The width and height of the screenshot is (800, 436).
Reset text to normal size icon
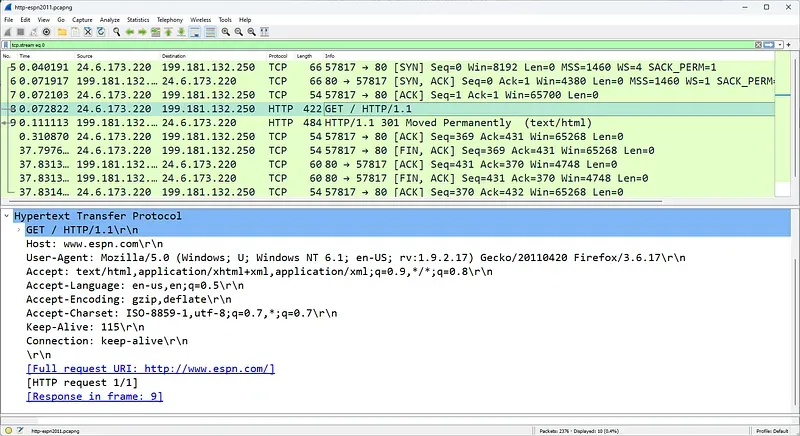click(x=251, y=32)
